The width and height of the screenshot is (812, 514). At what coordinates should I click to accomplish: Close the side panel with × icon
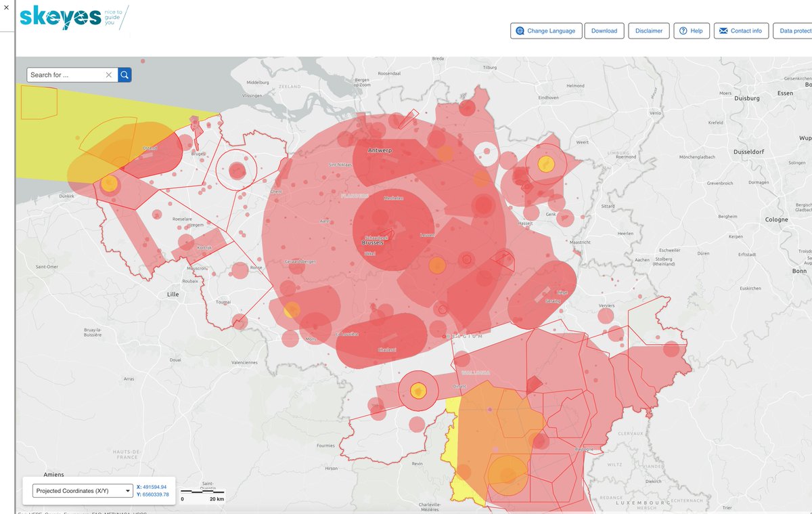click(6, 7)
